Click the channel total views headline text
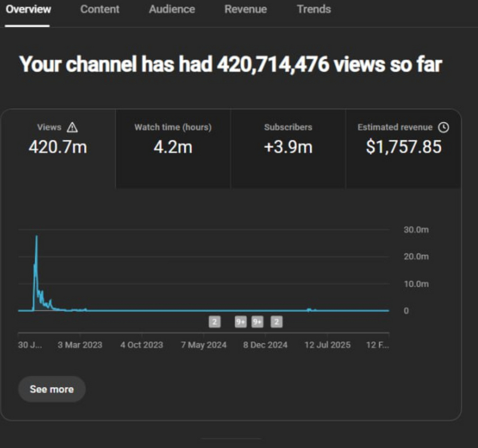This screenshot has height=448, width=478. click(x=231, y=65)
